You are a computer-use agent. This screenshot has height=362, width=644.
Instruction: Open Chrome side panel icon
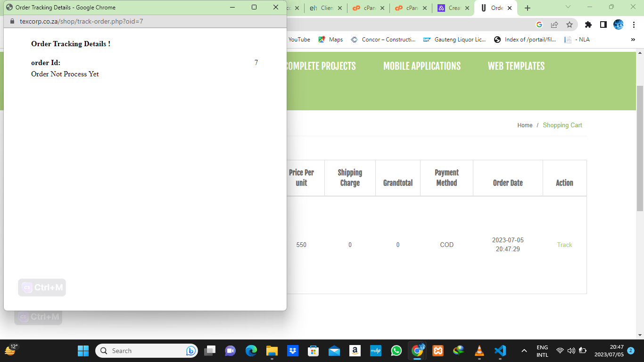pos(603,25)
